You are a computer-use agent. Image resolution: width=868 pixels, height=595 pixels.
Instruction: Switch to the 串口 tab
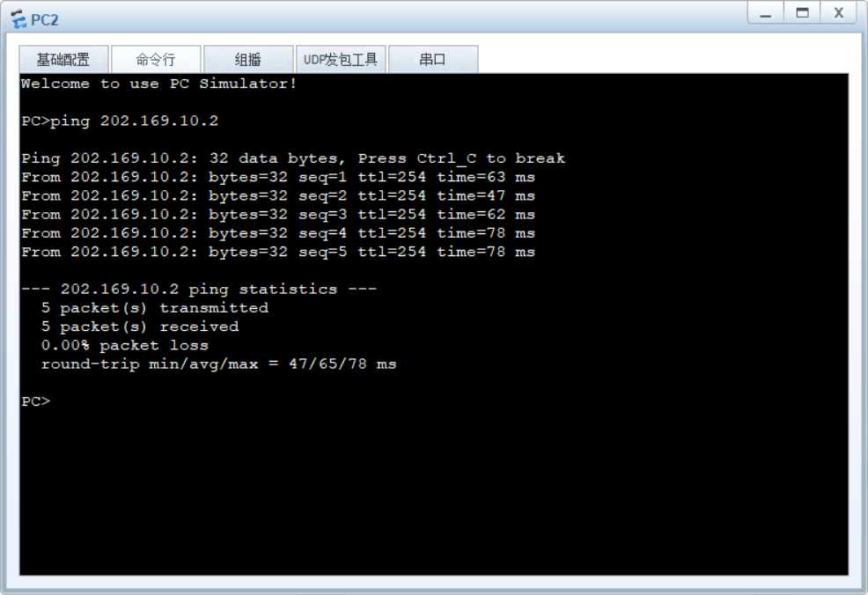[433, 59]
